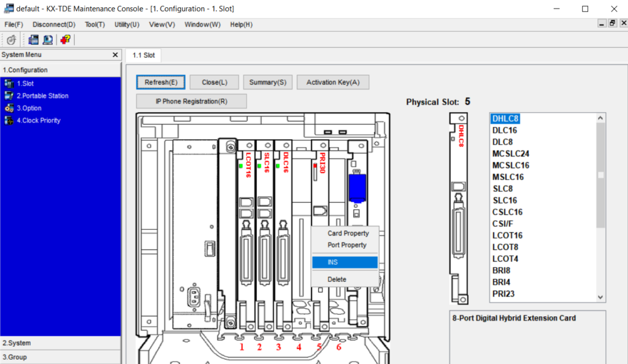Screen dimensions: 628x364
Task: Switch to the 1.1 Slot tab
Action: 144,55
